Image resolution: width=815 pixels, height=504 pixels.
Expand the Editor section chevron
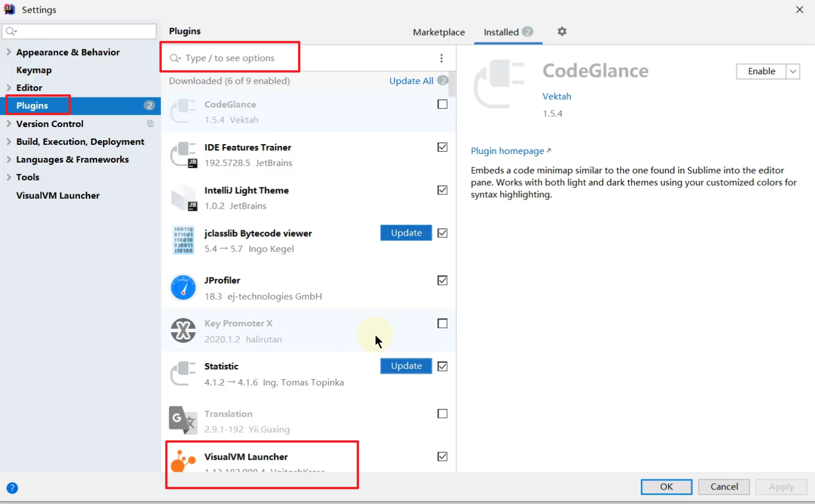9,87
